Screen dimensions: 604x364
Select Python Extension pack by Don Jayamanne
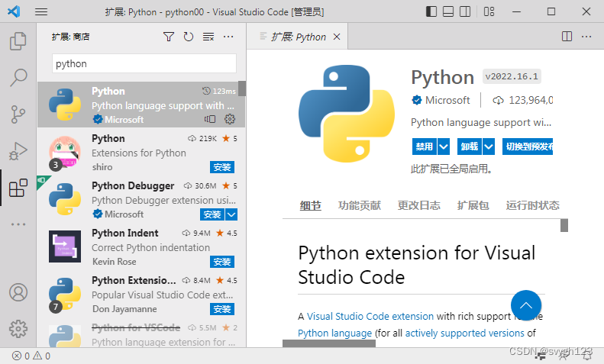coord(141,295)
